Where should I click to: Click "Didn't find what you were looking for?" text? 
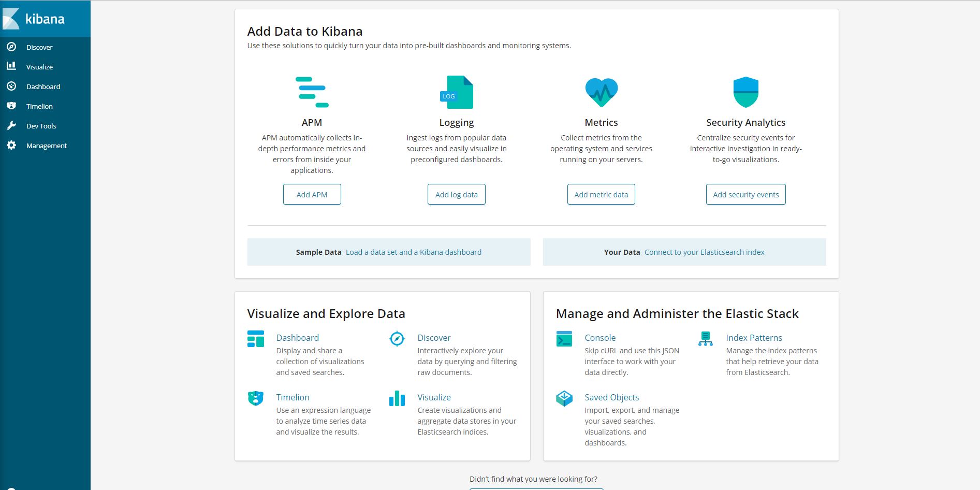[533, 479]
